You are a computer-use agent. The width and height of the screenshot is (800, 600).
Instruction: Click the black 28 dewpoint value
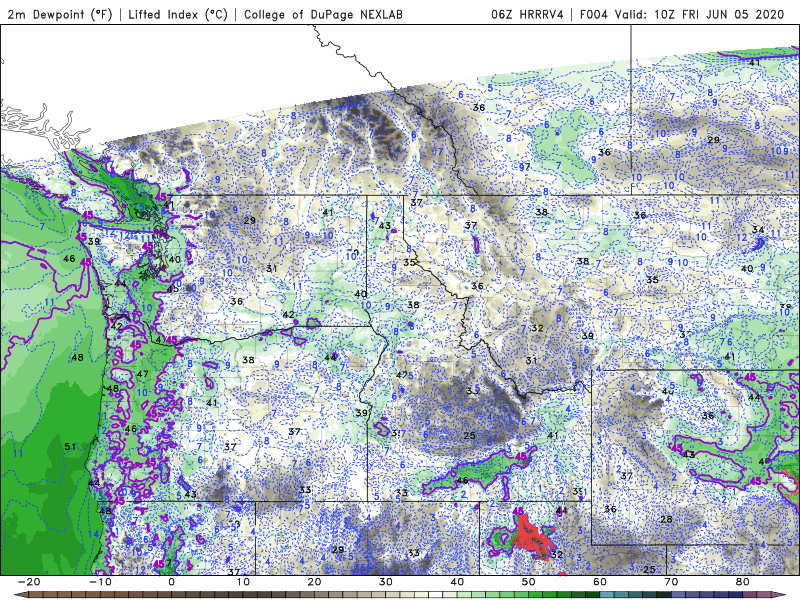(666, 519)
